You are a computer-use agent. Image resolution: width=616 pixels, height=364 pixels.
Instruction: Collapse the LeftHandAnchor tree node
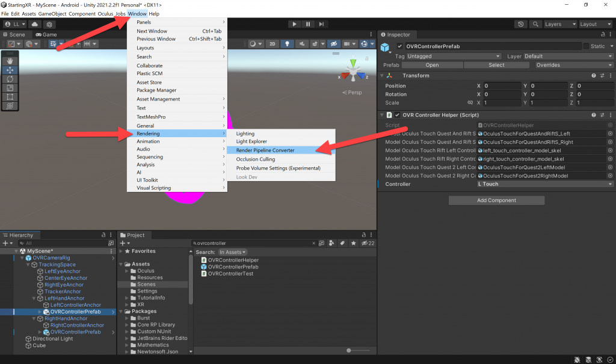34,298
